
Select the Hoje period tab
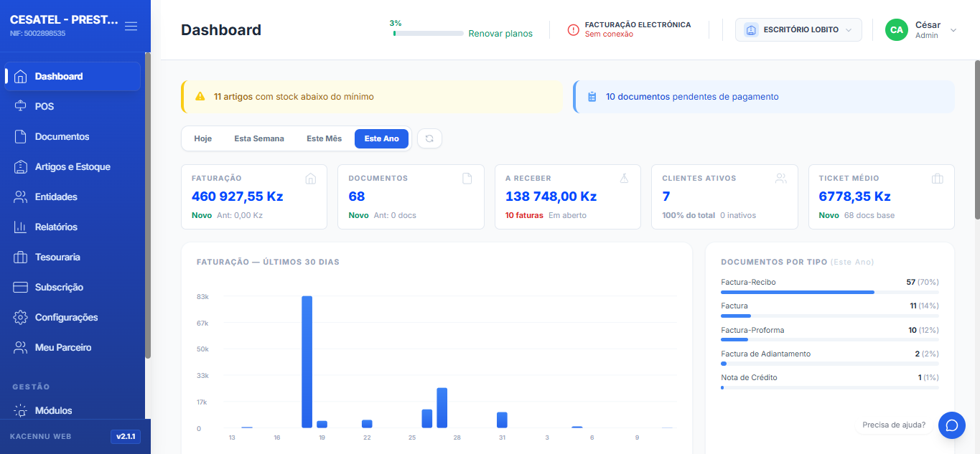203,138
